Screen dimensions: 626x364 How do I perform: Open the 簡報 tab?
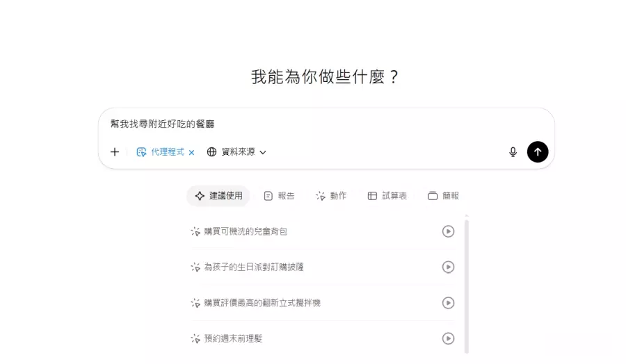coord(443,196)
